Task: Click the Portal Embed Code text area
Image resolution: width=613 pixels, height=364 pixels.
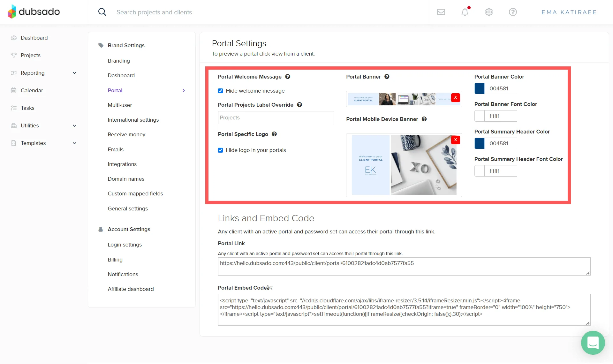Action: point(404,310)
